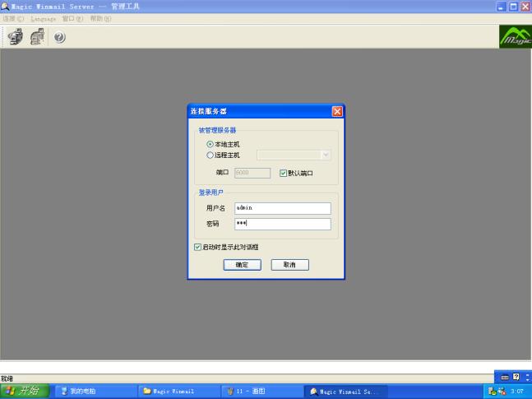Click the Windows Start button
Screen dimensions: 532x399
click(x=25, y=392)
